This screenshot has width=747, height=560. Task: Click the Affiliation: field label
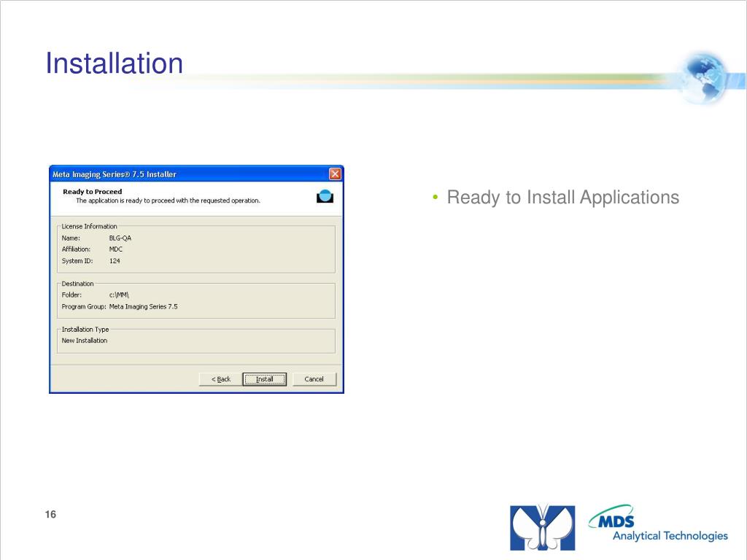pyautogui.click(x=76, y=249)
